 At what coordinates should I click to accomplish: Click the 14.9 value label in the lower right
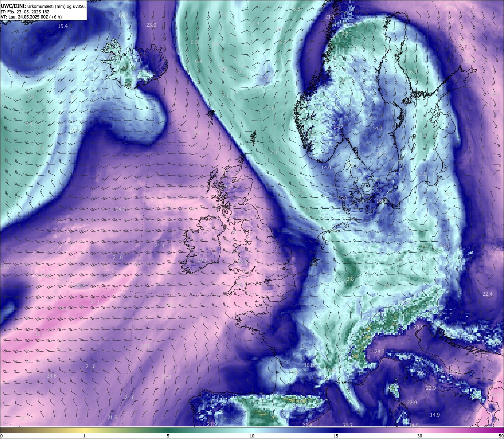[x=435, y=415]
